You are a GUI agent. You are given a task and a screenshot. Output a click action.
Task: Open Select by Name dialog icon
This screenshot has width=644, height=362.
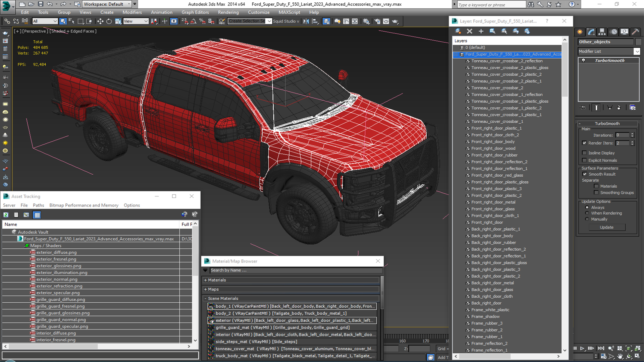[x=71, y=21]
